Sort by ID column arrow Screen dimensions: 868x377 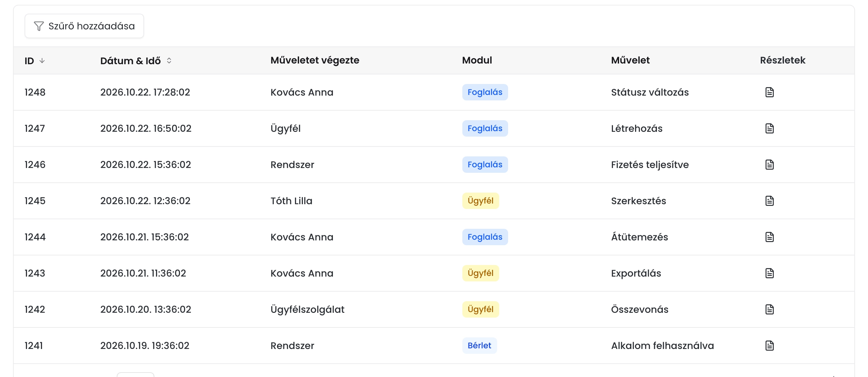[x=42, y=60]
